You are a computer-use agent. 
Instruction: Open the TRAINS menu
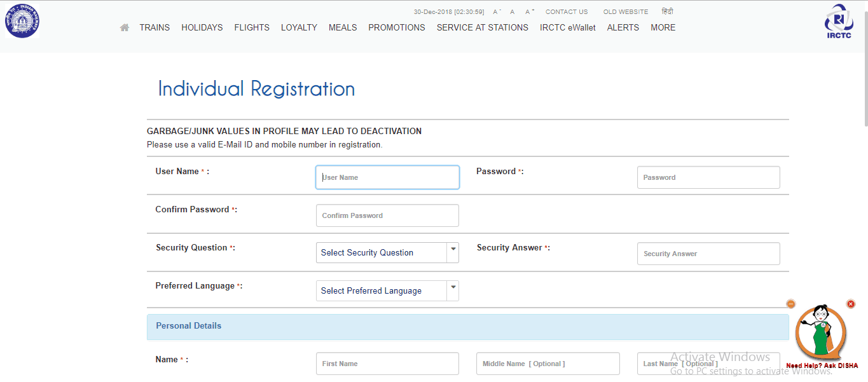(155, 27)
